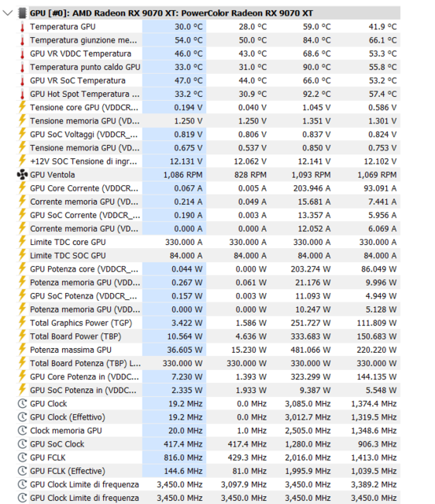Click the TBP maximum "333.683 W"
The image size is (435, 504).
tap(311, 336)
